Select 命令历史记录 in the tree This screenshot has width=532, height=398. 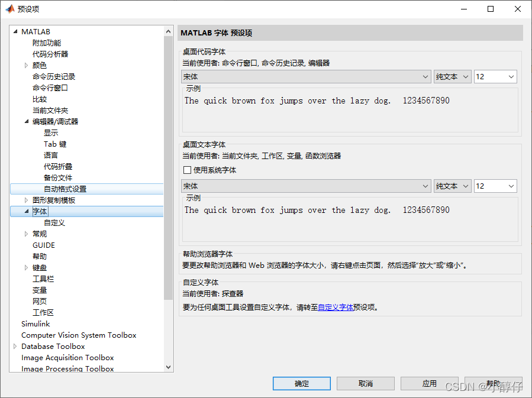[x=54, y=77]
